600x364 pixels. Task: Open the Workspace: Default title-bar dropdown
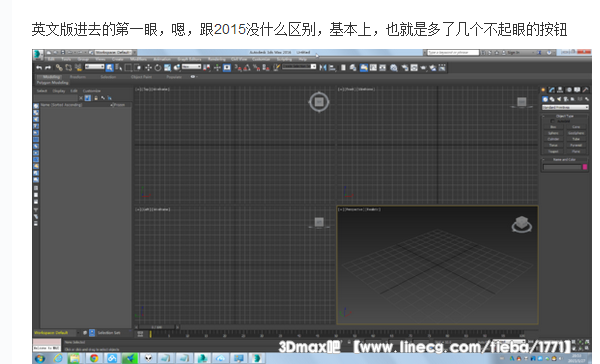[x=114, y=52]
